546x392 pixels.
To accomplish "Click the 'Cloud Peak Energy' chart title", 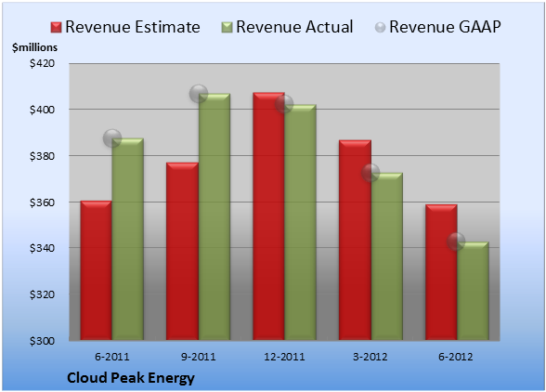I will 131,378.
